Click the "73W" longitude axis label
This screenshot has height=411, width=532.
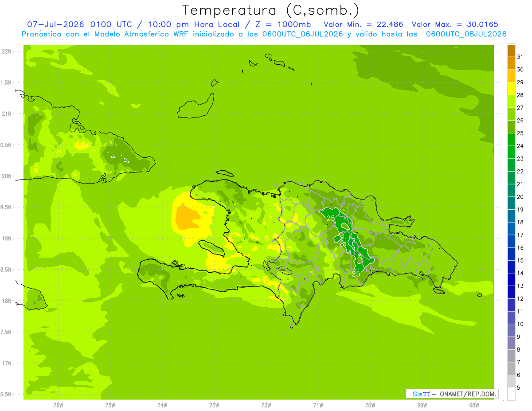pyautogui.click(x=214, y=405)
